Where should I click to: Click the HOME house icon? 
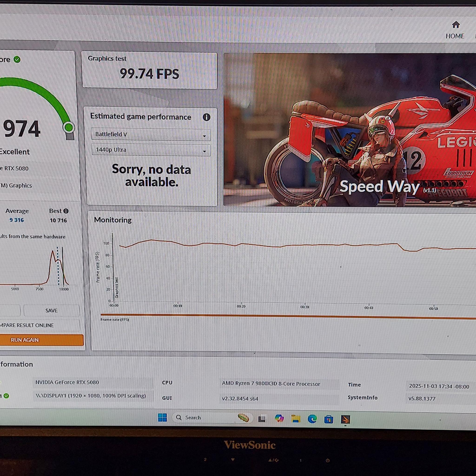pos(456,25)
